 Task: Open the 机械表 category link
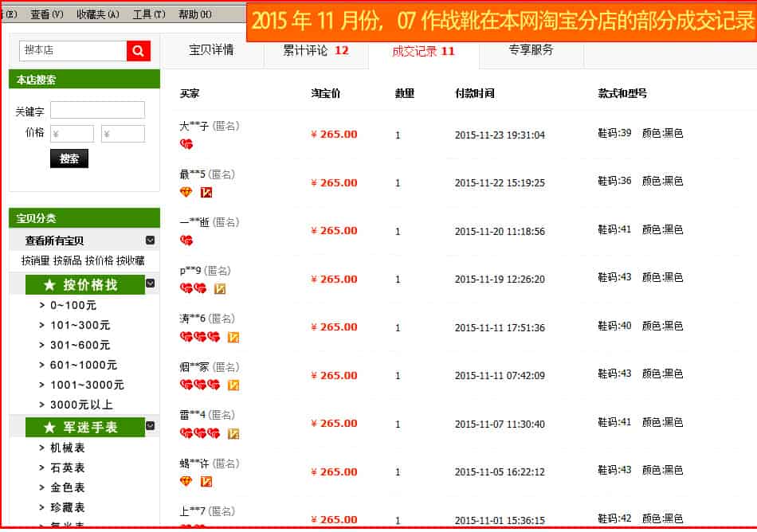[68, 448]
